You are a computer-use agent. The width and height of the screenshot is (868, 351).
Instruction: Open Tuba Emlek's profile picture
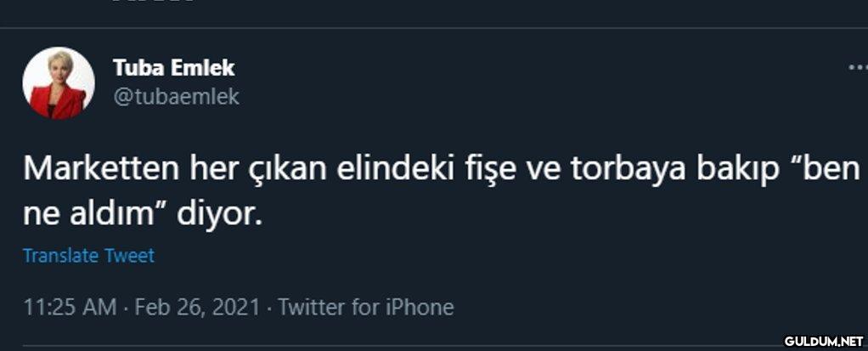point(59,82)
